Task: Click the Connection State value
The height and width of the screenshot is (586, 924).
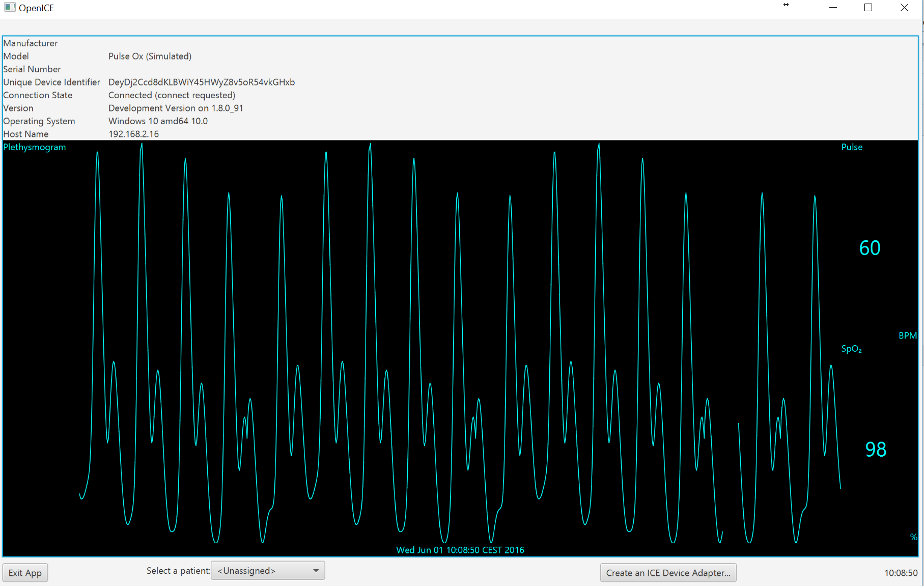Action: click(x=172, y=95)
